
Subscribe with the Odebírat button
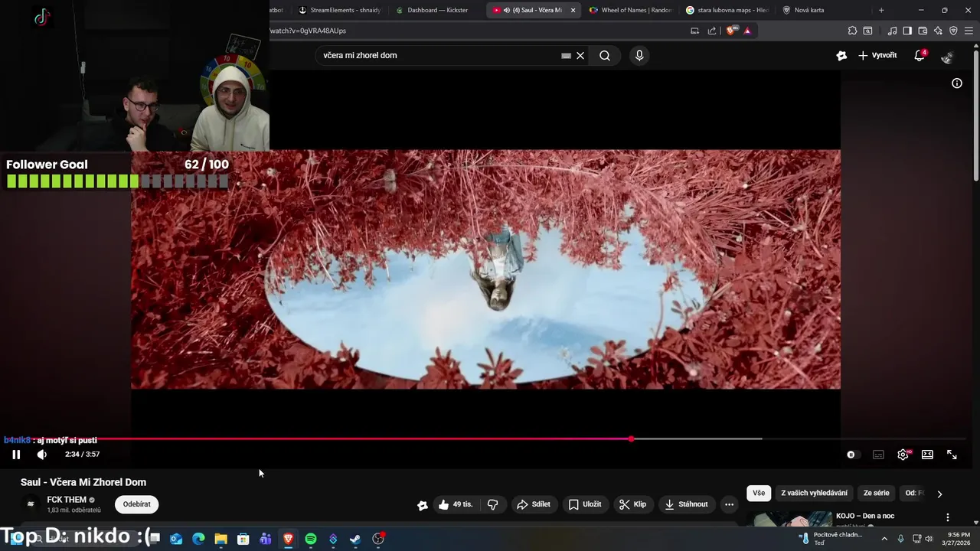click(137, 504)
